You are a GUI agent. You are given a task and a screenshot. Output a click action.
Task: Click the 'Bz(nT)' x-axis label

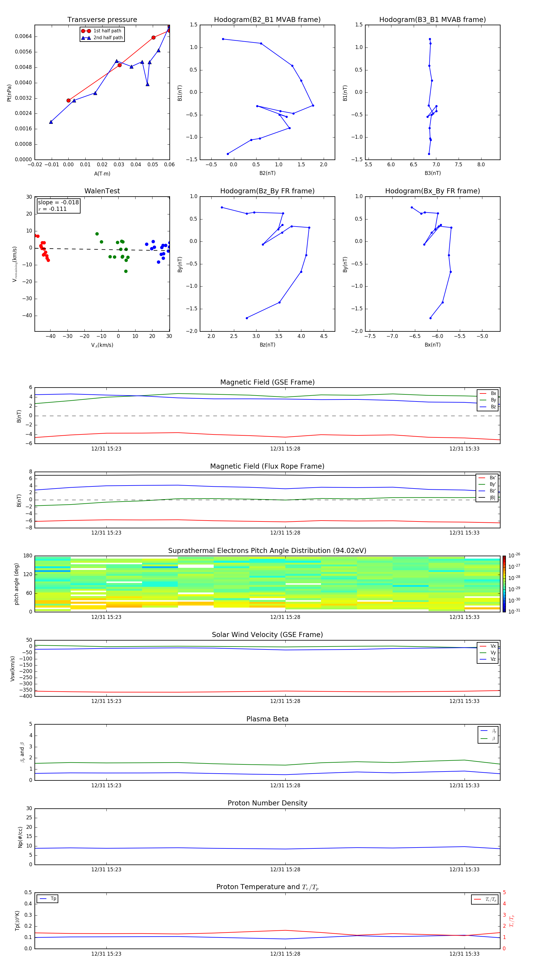pos(267,345)
